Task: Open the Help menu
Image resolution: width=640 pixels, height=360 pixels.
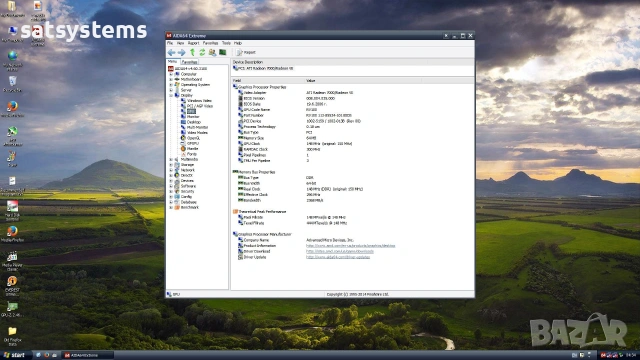Action: [x=238, y=43]
